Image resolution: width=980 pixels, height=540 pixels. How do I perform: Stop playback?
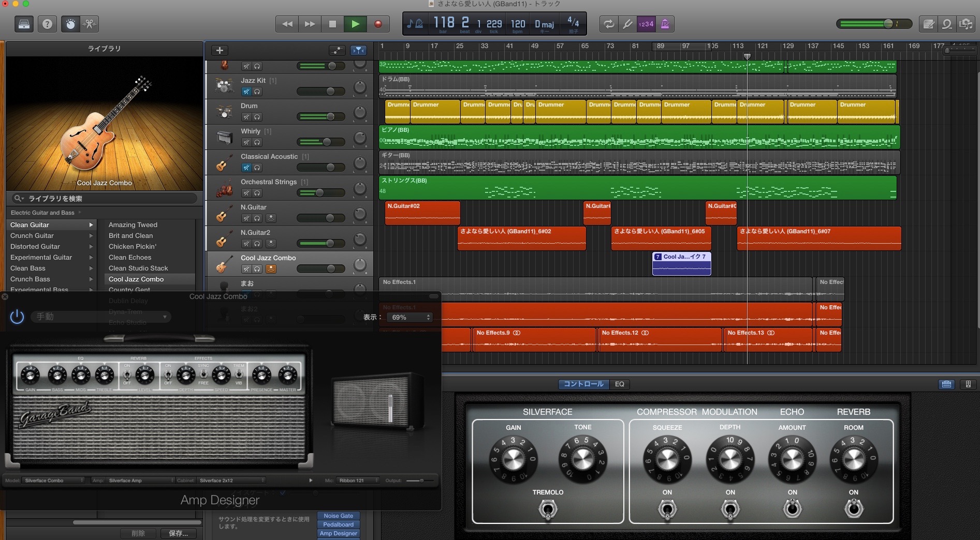pyautogui.click(x=332, y=24)
